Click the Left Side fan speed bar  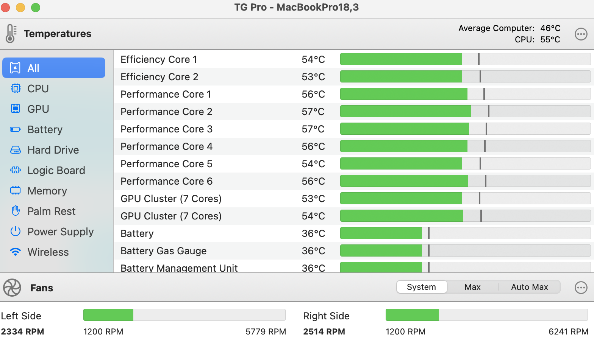pyautogui.click(x=184, y=315)
